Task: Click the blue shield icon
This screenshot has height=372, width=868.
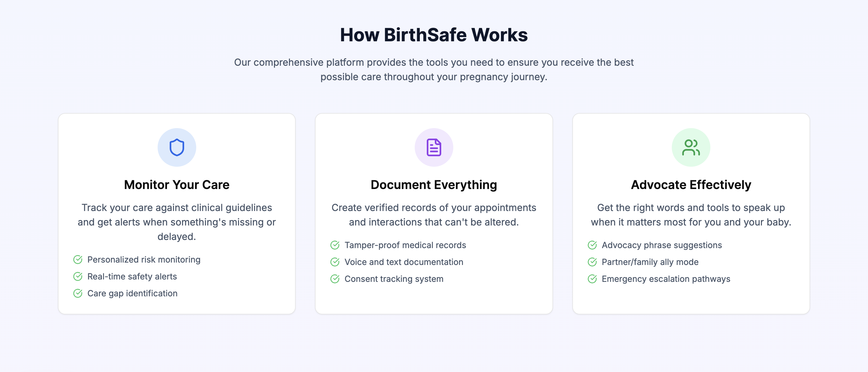Action: click(177, 147)
